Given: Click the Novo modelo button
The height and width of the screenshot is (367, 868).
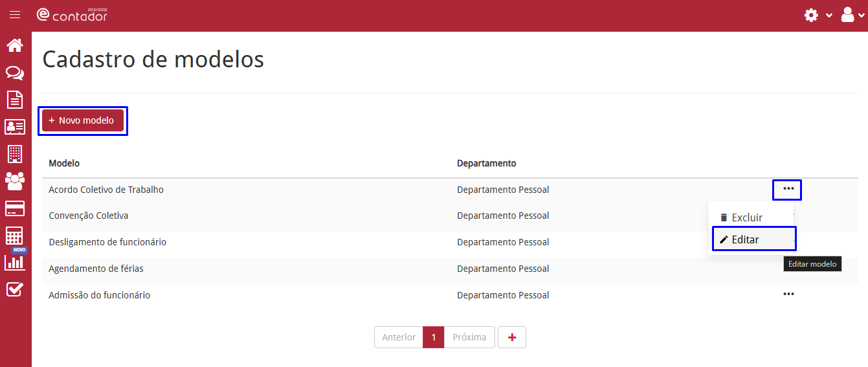Looking at the screenshot, I should pyautogui.click(x=83, y=120).
